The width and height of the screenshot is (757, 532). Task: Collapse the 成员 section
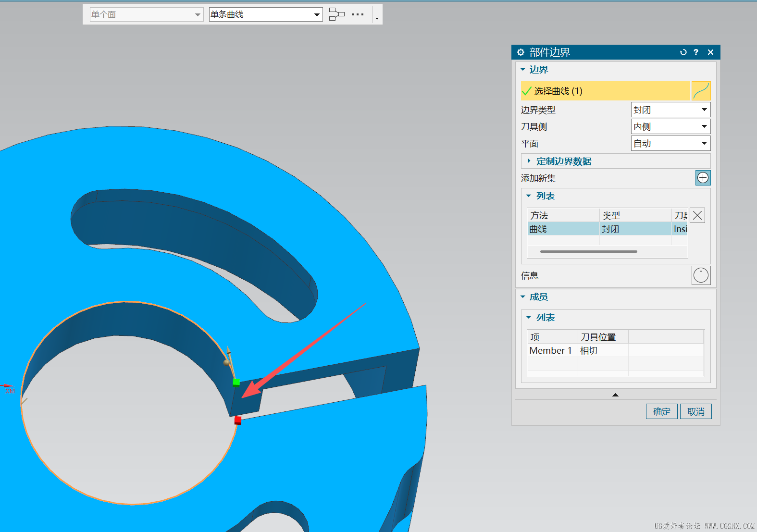(x=523, y=297)
